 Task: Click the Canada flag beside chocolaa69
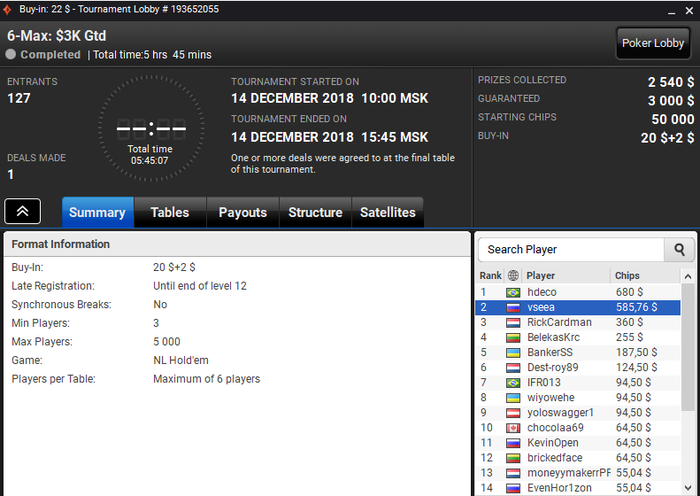513,428
